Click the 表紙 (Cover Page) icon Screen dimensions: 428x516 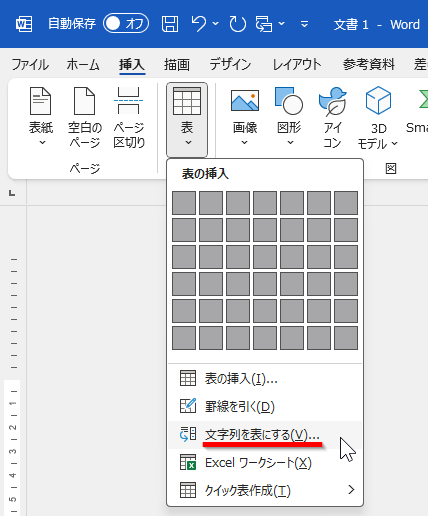(x=41, y=101)
